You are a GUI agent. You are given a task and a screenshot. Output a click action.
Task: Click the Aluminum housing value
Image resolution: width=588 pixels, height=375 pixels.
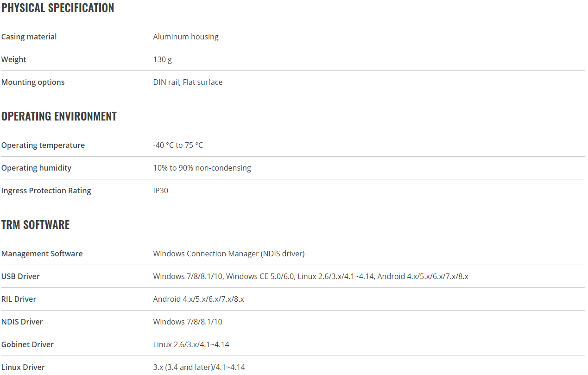(x=186, y=37)
